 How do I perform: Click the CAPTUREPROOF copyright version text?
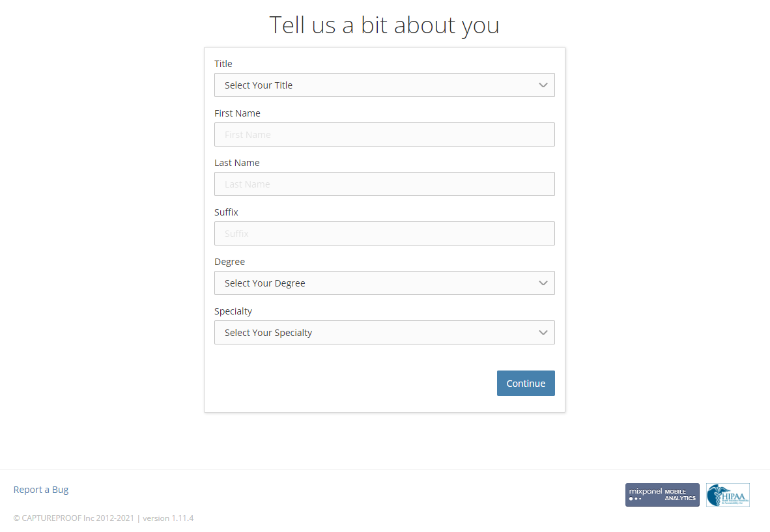pyautogui.click(x=104, y=518)
